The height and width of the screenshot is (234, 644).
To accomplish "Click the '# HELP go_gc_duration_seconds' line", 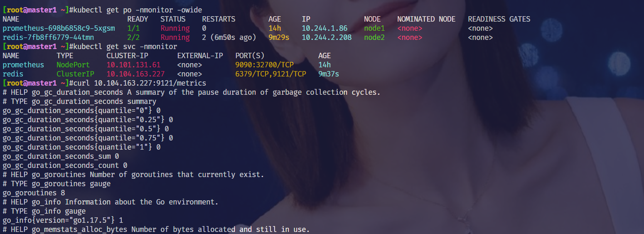I will [x=192, y=92].
